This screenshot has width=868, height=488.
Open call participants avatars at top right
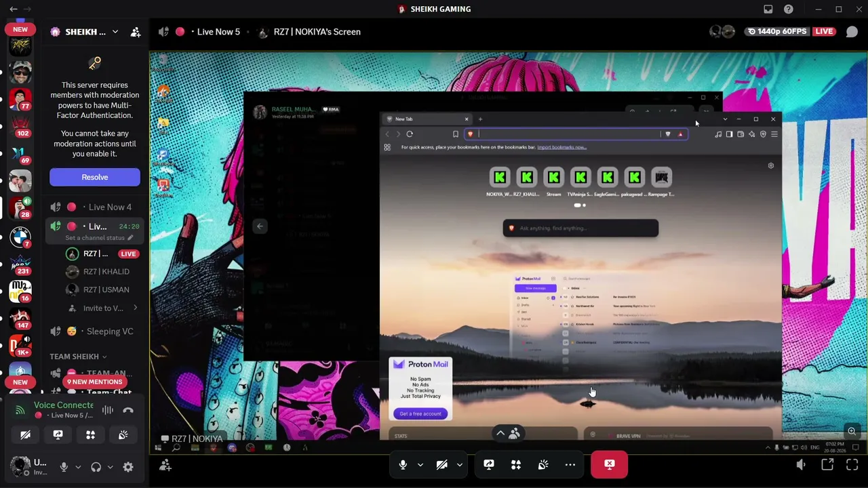[722, 32]
